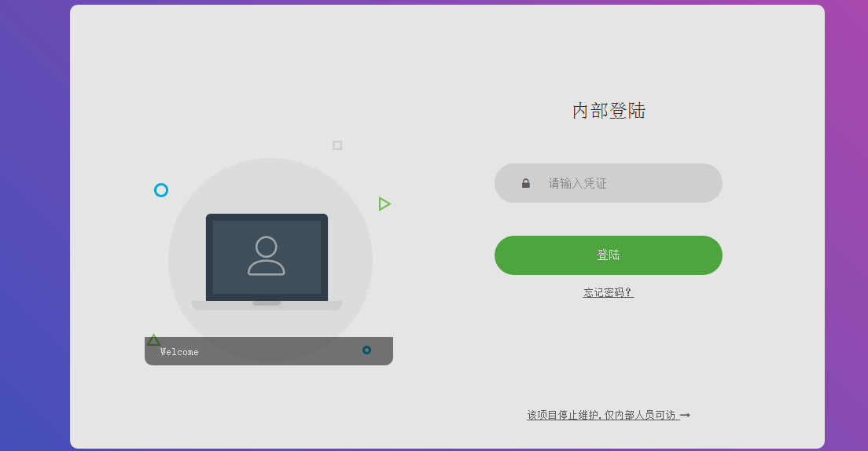Click the notch on the laptop base
868x451 pixels.
(267, 302)
